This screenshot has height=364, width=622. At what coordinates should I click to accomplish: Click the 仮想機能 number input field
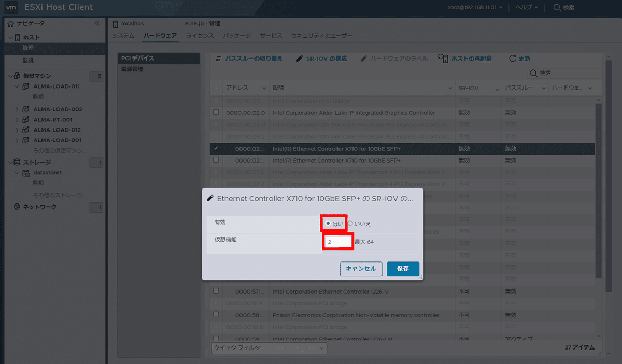(x=337, y=241)
